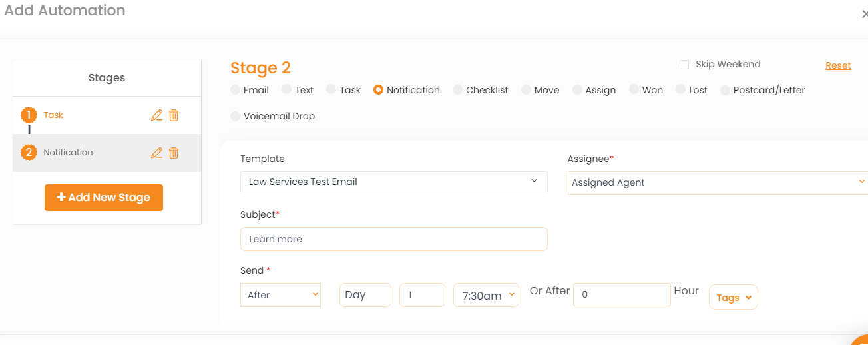The image size is (868, 345).
Task: Focus the Subject field containing Learn more
Action: pyautogui.click(x=394, y=239)
